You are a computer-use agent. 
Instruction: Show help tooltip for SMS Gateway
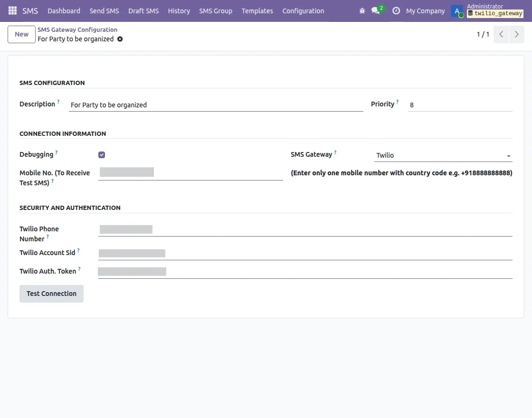pos(335,152)
